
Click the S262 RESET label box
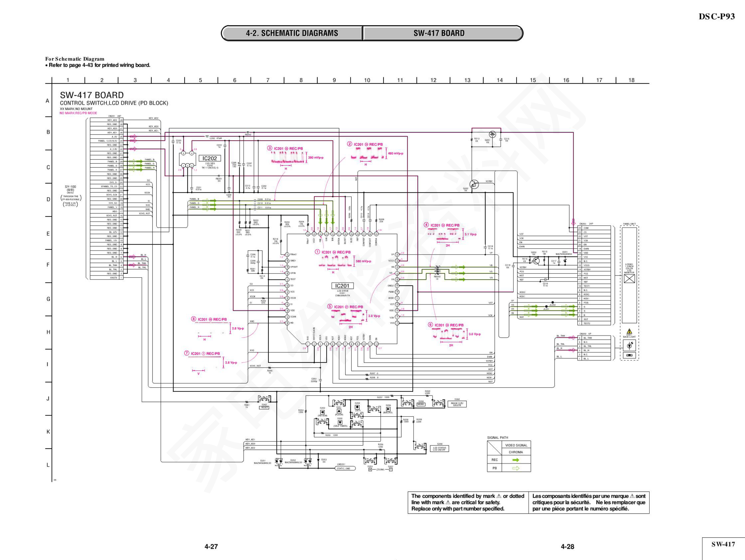pyautogui.click(x=264, y=407)
